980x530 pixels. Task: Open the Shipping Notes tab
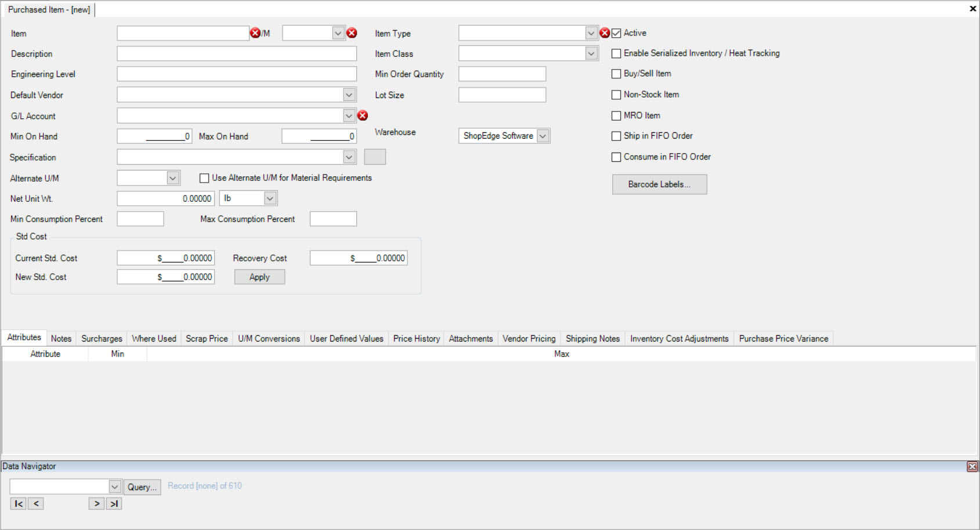coord(592,339)
